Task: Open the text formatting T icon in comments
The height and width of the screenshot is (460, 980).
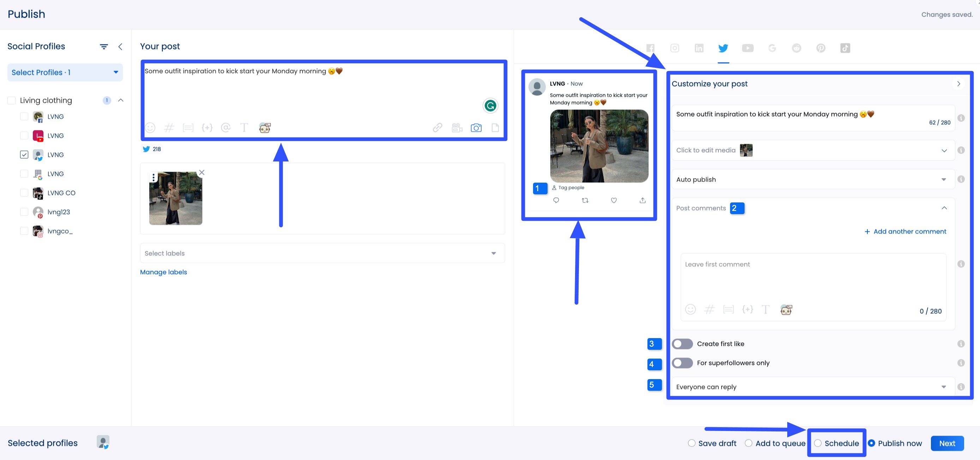Action: [765, 309]
